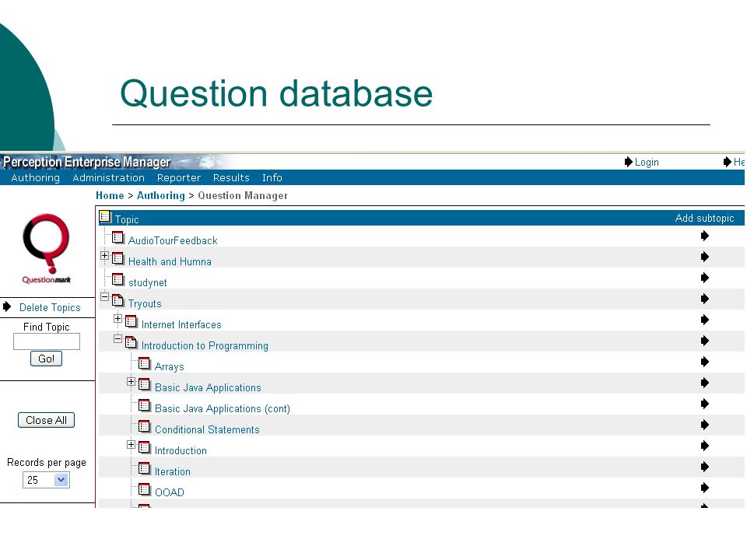Viewport: 747px width, 560px height.
Task: Click the Basic Java Applications topic icon
Action: pos(145,384)
